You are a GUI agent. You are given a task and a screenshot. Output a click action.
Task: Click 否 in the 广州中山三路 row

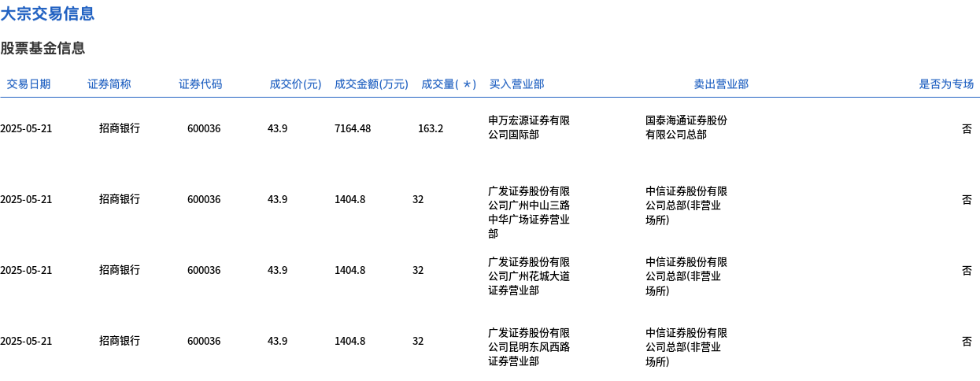[x=967, y=199]
